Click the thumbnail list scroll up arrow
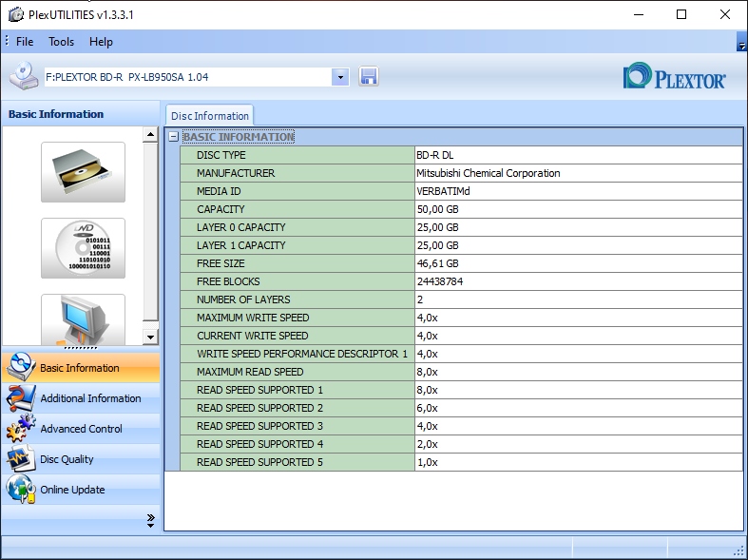 (150, 134)
